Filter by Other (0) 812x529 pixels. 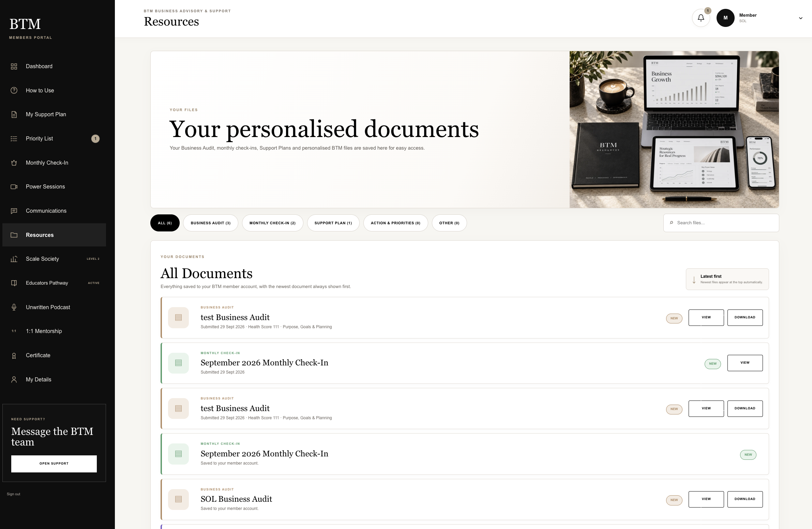(x=449, y=223)
